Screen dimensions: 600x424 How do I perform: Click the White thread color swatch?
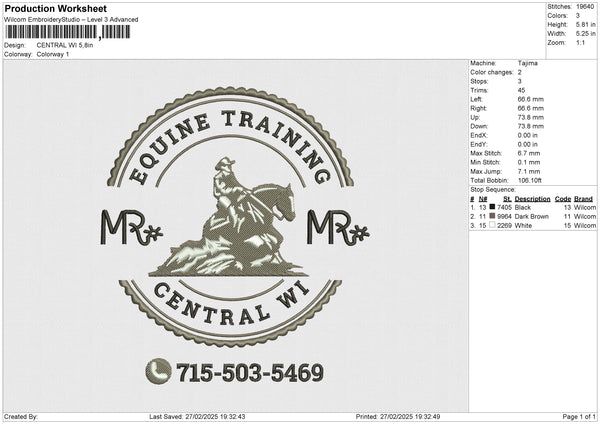492,225
